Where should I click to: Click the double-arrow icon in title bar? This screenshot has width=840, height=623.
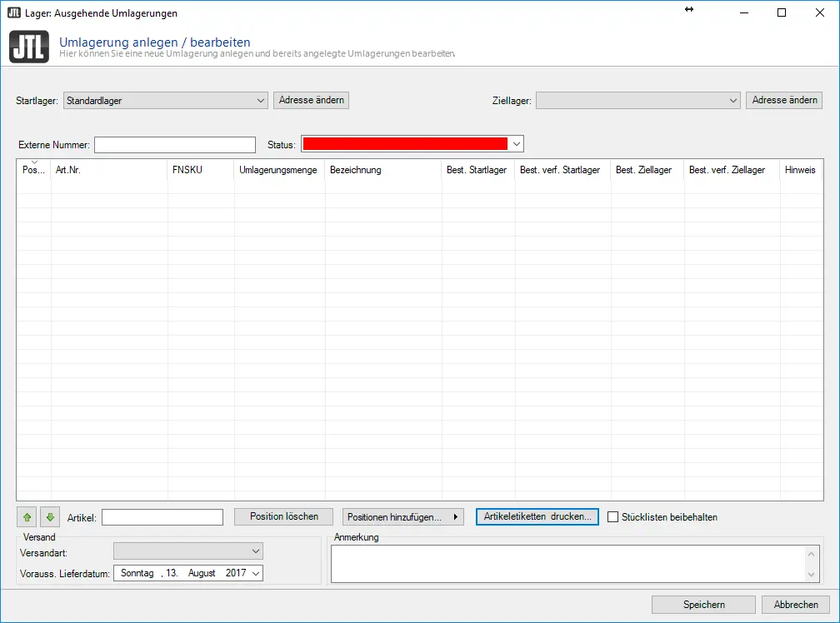click(x=689, y=9)
